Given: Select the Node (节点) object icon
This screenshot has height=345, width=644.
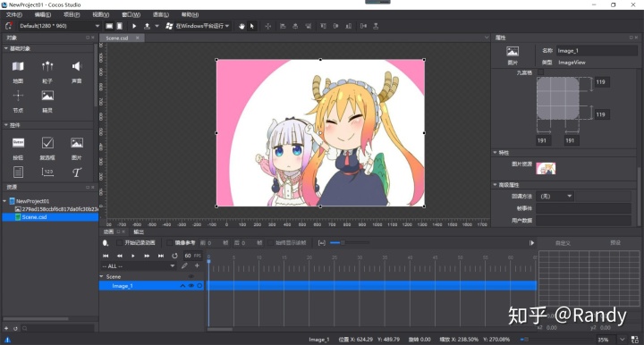Looking at the screenshot, I should coord(18,96).
